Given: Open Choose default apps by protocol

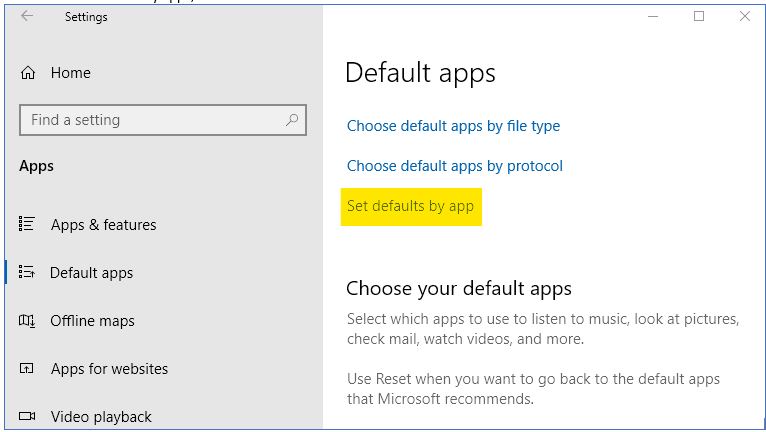Looking at the screenshot, I should (454, 166).
